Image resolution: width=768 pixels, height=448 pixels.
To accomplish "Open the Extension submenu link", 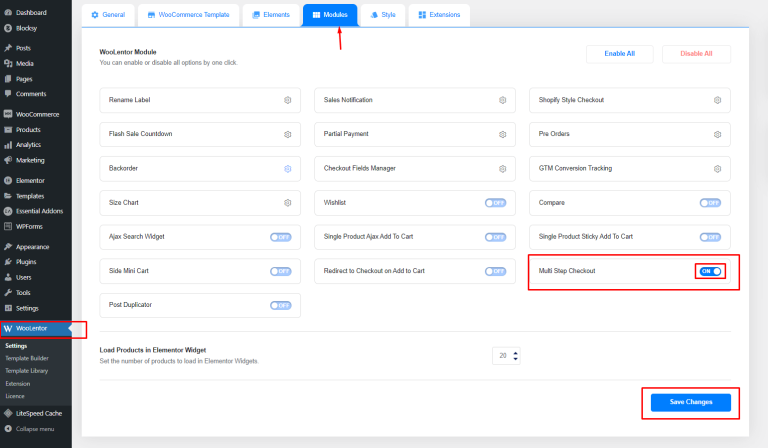I will click(x=18, y=384).
